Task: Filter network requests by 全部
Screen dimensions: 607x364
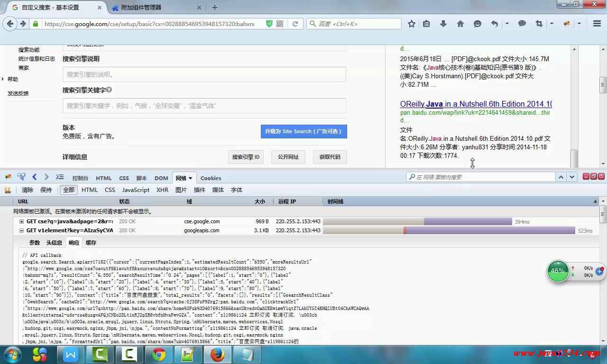Action: coord(69,190)
